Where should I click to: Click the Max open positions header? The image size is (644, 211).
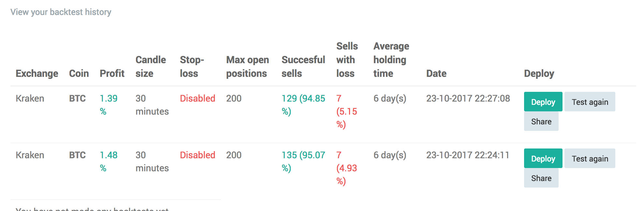(248, 67)
